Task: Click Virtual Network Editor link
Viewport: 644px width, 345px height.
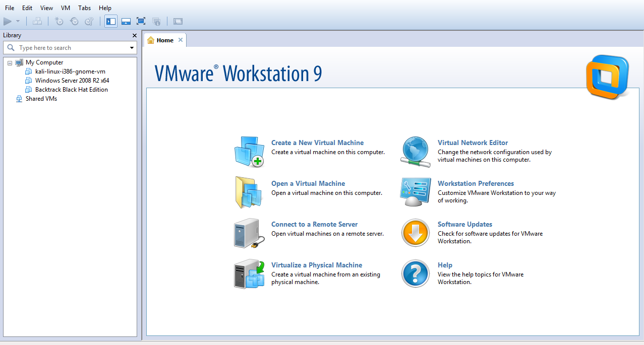Action: (x=473, y=143)
